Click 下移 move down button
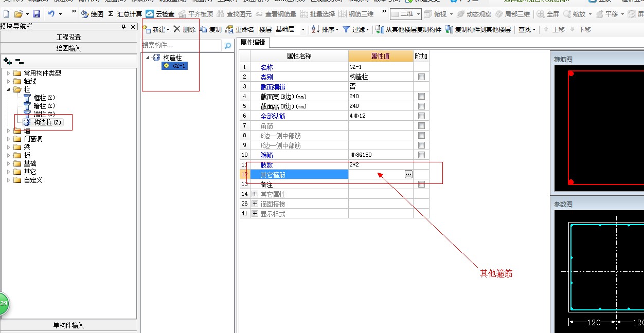 click(x=580, y=29)
